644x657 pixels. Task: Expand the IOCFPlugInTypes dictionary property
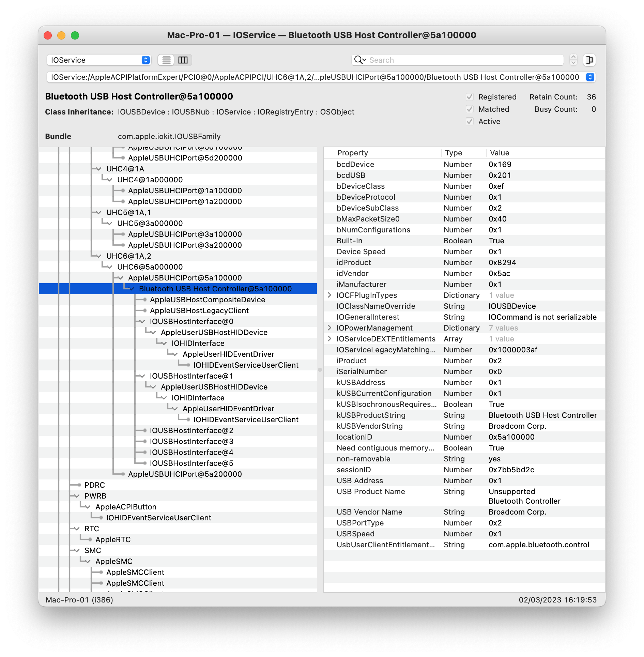(329, 295)
